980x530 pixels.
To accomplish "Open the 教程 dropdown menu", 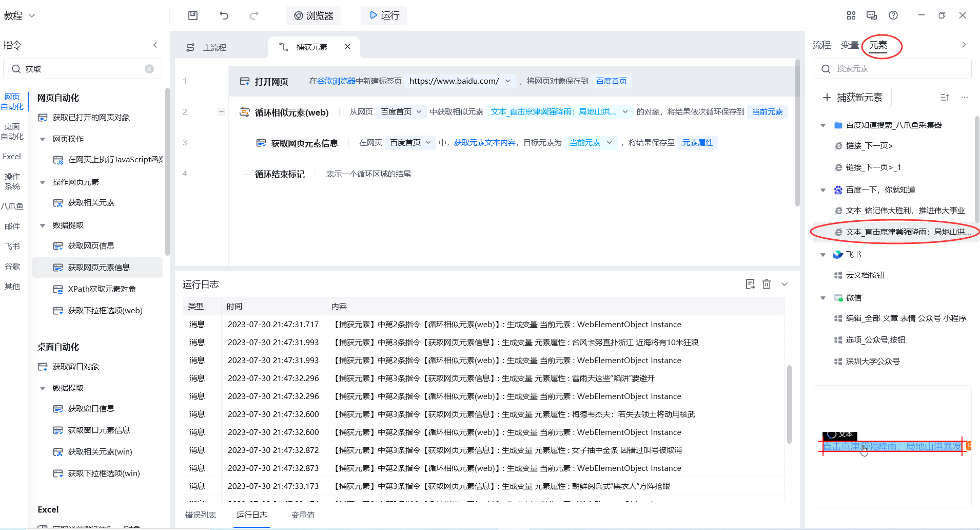I will point(19,15).
